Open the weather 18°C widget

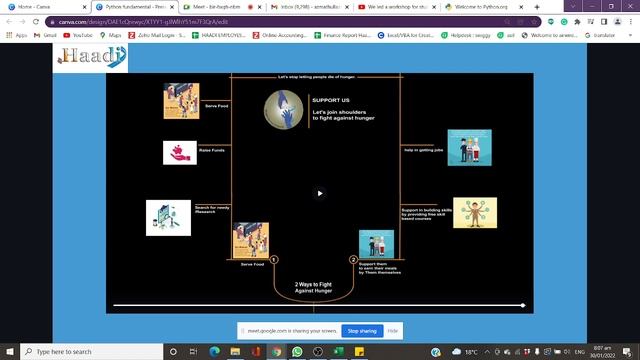point(464,351)
